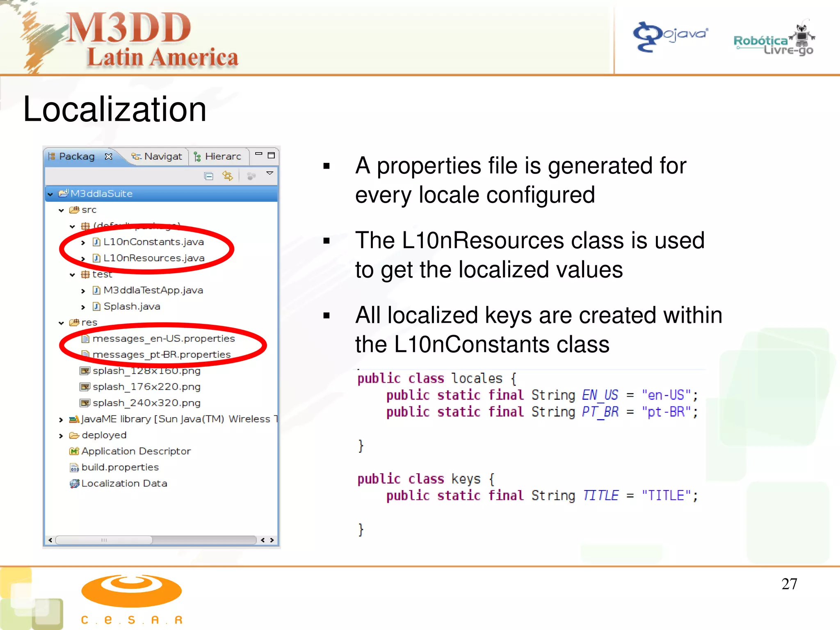Select splash_240x320.png image

[146, 403]
